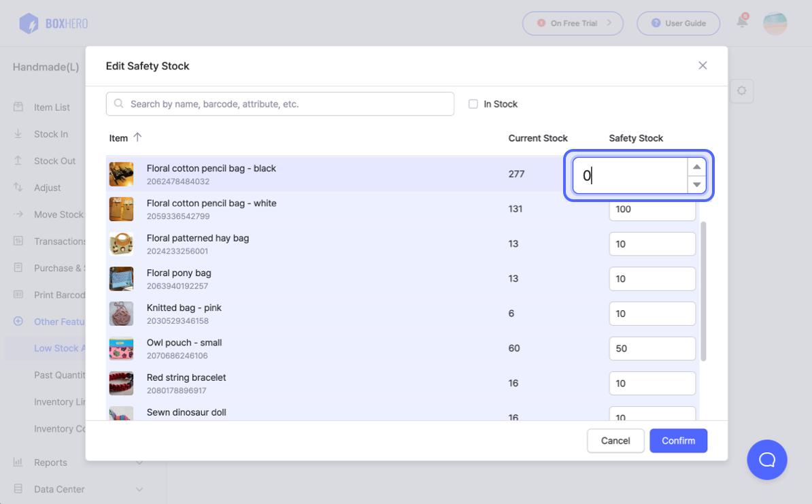Expand the Reports section
This screenshot has width=812, height=504.
click(x=49, y=463)
